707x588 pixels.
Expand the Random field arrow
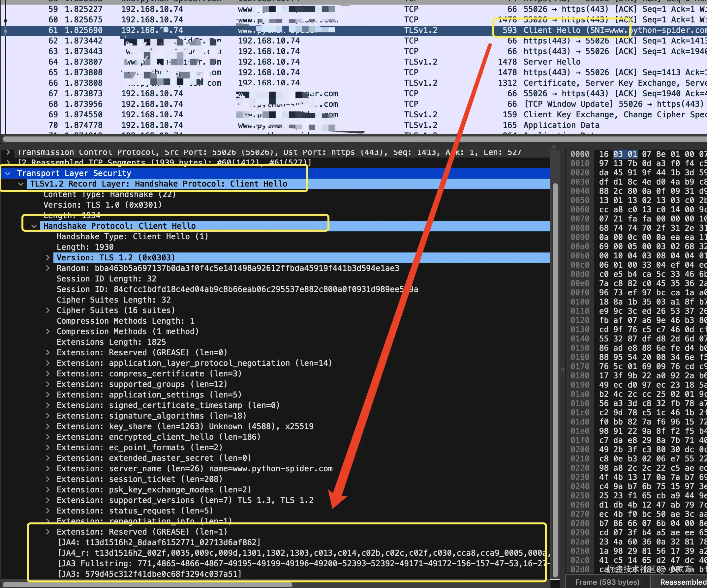[x=47, y=268]
